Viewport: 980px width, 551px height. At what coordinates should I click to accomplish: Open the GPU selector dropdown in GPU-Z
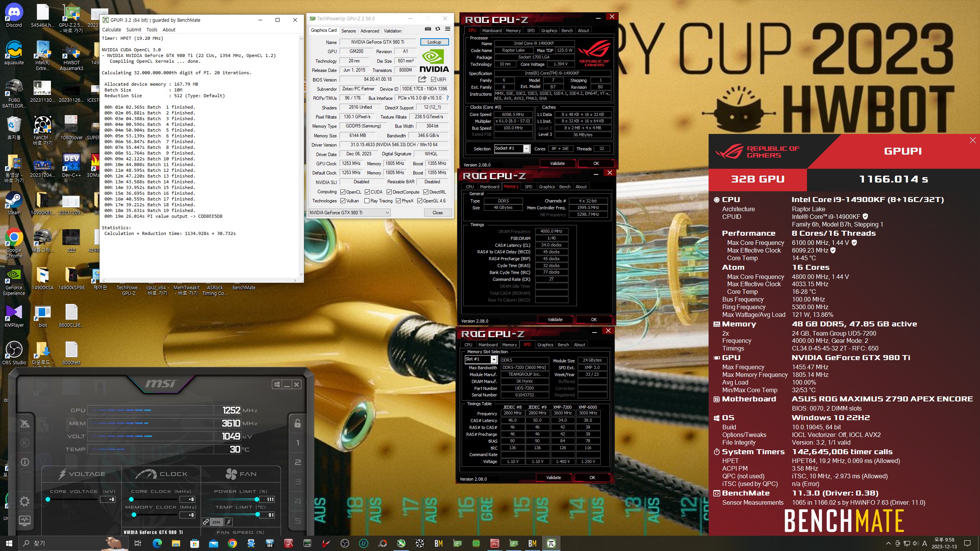349,213
